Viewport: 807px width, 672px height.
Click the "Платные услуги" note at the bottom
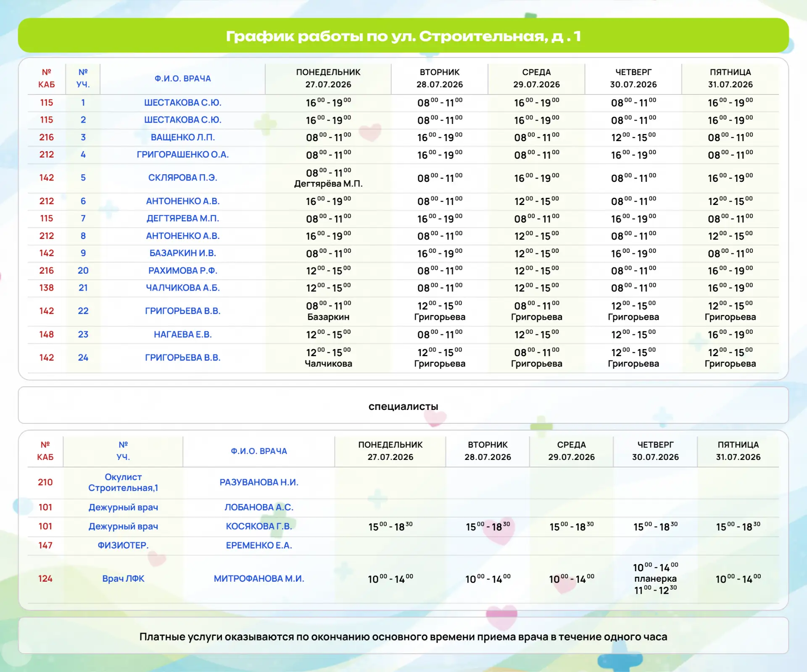(x=403, y=637)
